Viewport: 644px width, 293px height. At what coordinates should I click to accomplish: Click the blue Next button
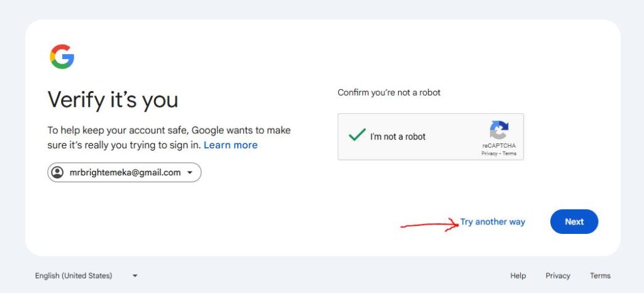point(574,221)
